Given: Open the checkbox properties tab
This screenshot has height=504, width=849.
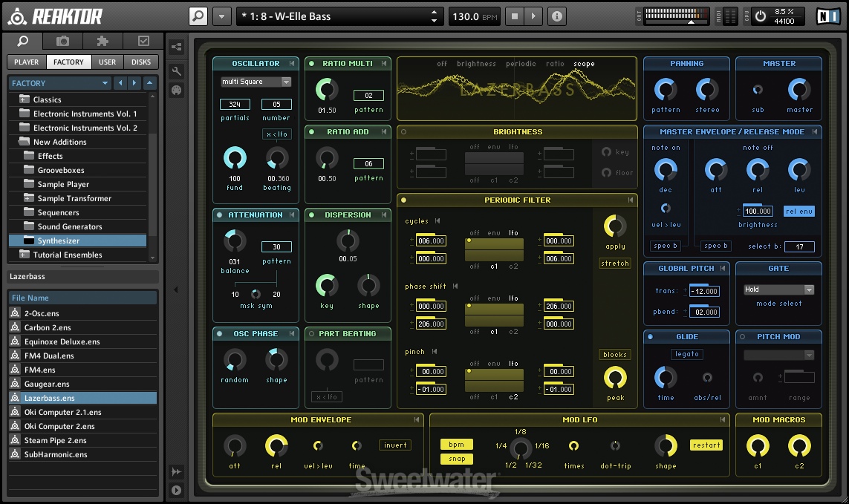Looking at the screenshot, I should point(143,41).
